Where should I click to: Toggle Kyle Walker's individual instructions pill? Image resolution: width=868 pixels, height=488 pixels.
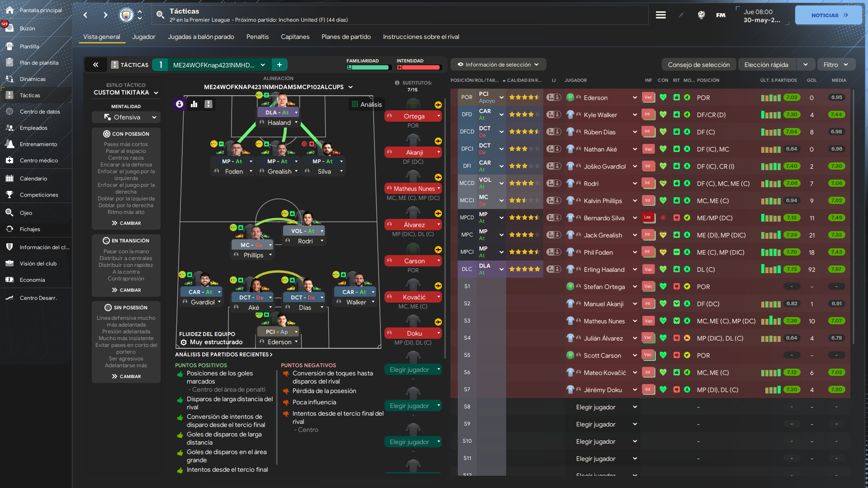(554, 114)
